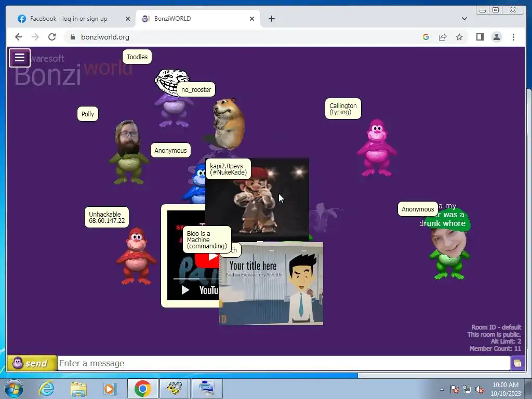Click the forward navigation arrow
Viewport: 532px width, 399px height.
click(x=35, y=37)
